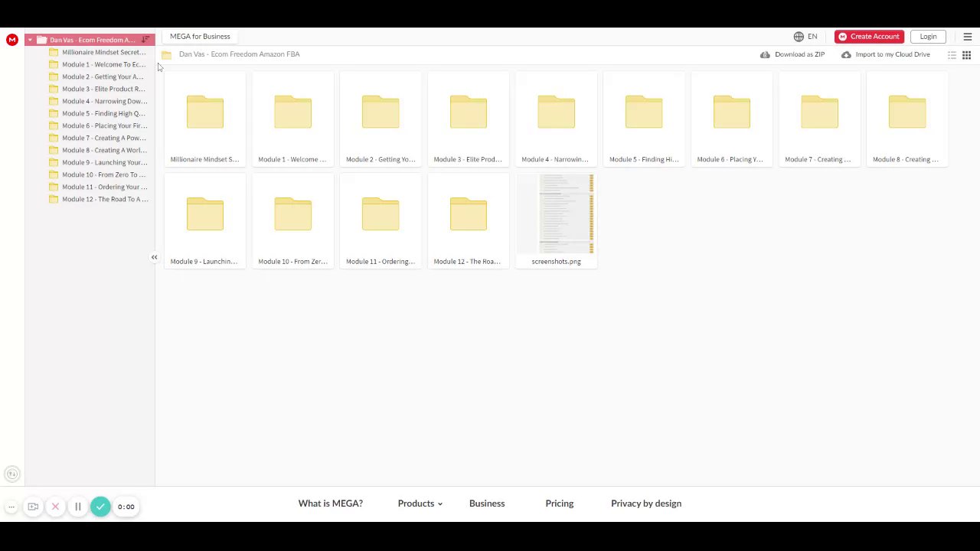Expand the Products dropdown
This screenshot has width=980, height=551.
tap(420, 504)
